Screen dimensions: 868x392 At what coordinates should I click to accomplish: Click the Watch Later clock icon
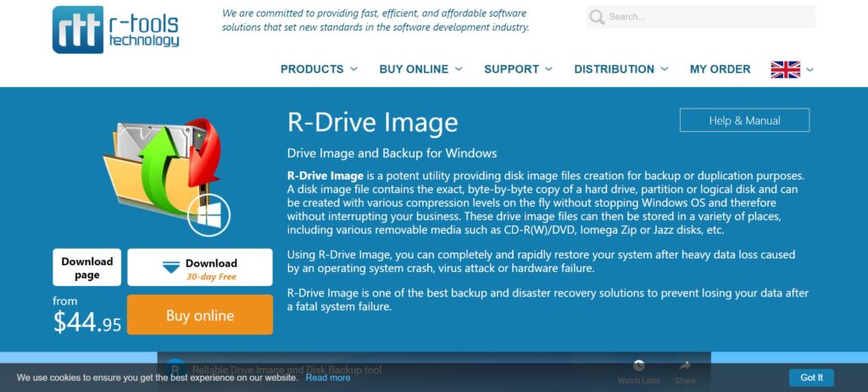(x=639, y=366)
